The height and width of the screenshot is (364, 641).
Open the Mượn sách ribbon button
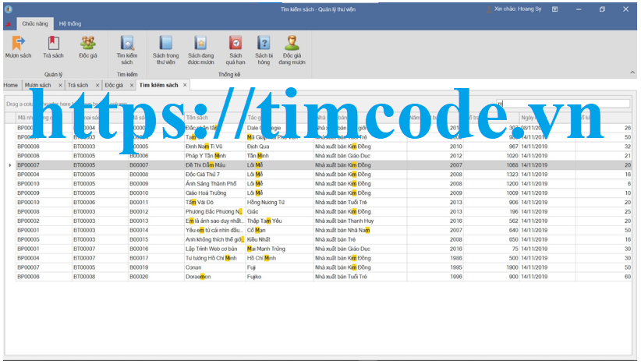pyautogui.click(x=18, y=48)
